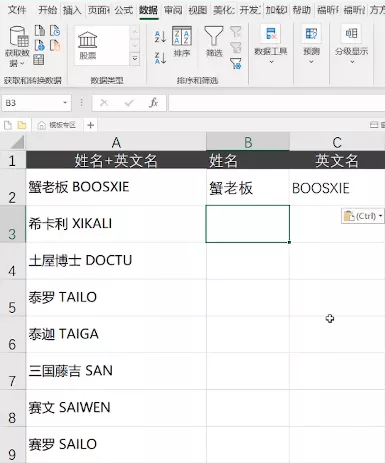Switch to the 审阅 (Review) tab
The height and width of the screenshot is (463, 385).
tap(173, 10)
